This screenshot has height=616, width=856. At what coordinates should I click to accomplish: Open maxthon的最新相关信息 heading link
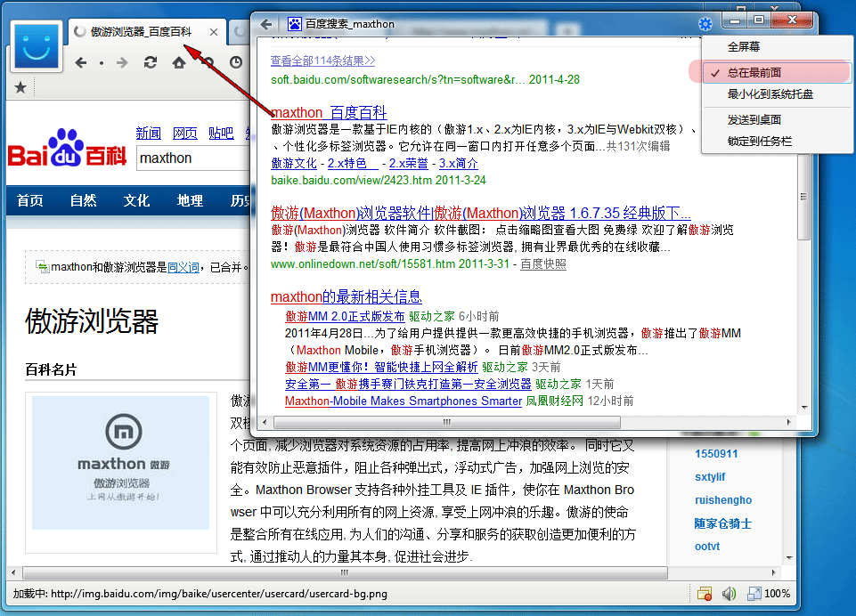pos(346,296)
